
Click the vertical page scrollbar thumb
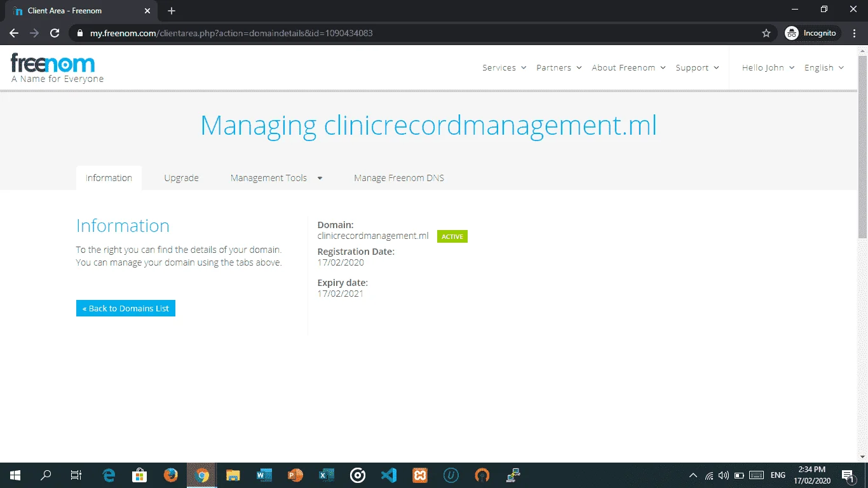point(863,147)
